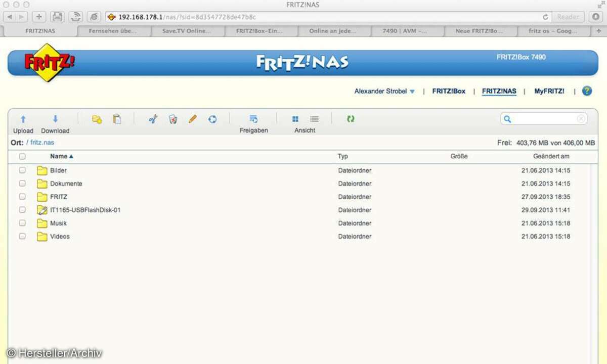Open the Bilder folder name
607x364 pixels.
[x=58, y=171]
